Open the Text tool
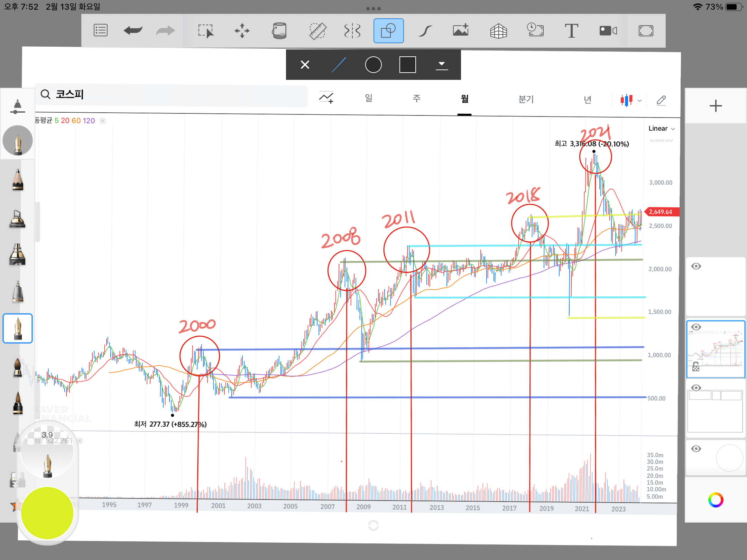Viewport: 747px width, 560px height. 571,31
